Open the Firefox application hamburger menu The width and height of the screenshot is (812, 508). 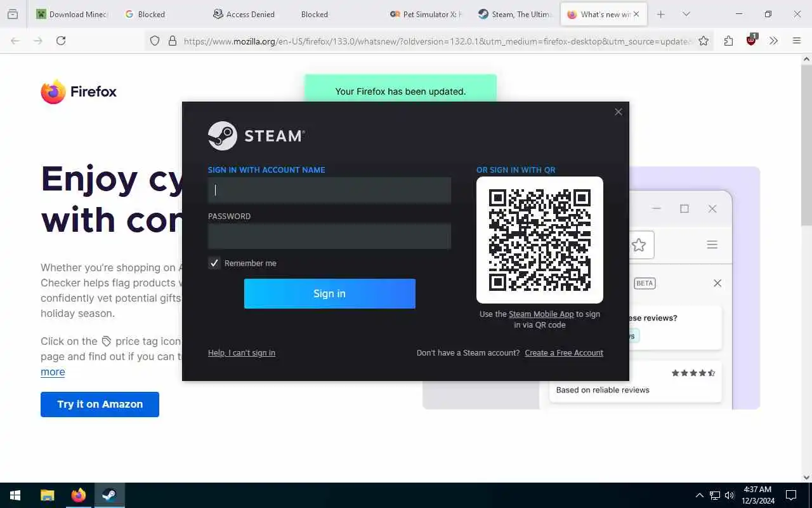pyautogui.click(x=797, y=41)
